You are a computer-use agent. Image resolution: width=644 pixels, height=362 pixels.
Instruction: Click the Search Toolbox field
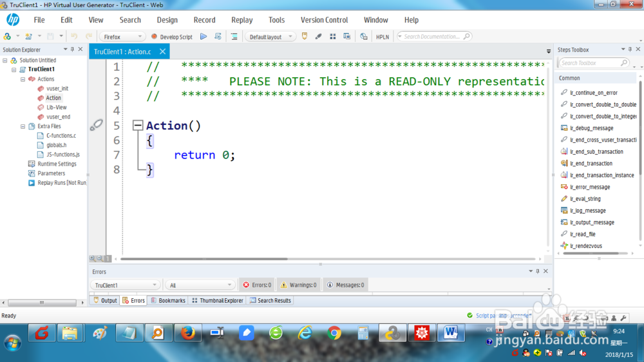pos(593,63)
